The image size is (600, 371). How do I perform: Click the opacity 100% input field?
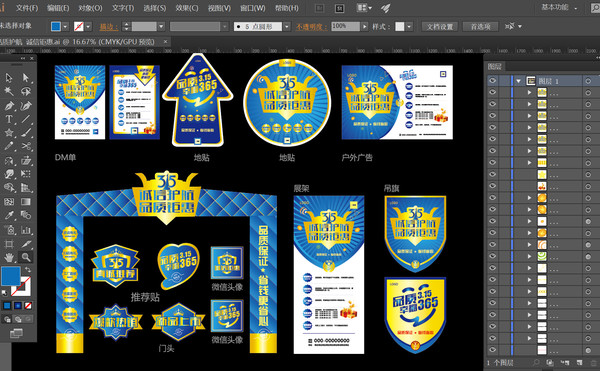click(x=346, y=26)
